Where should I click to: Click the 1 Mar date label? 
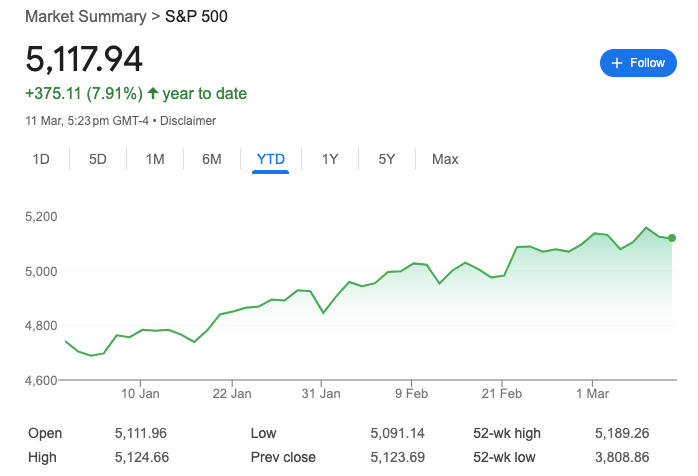[x=592, y=394]
